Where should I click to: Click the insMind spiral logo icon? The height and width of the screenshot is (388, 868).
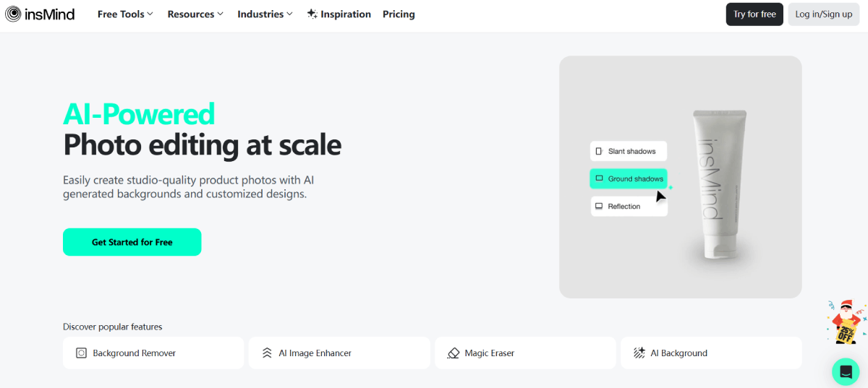click(x=13, y=14)
